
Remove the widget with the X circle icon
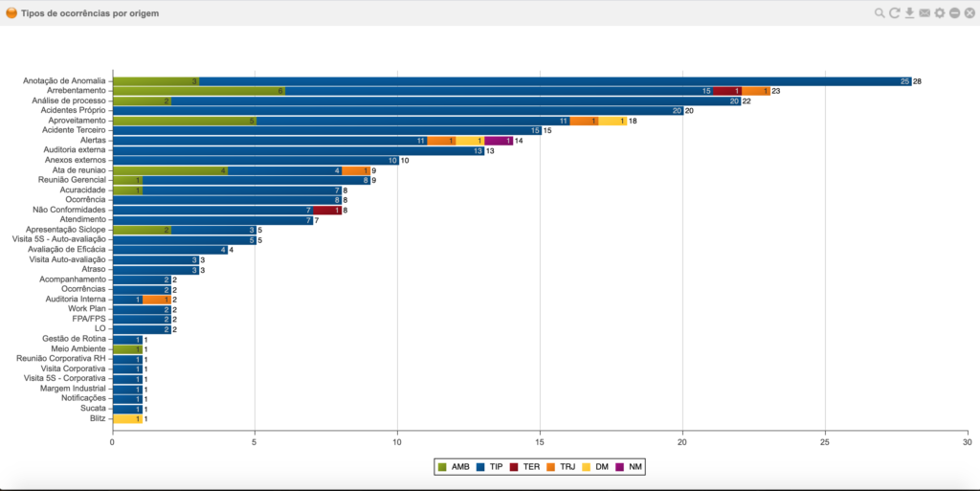(x=969, y=13)
